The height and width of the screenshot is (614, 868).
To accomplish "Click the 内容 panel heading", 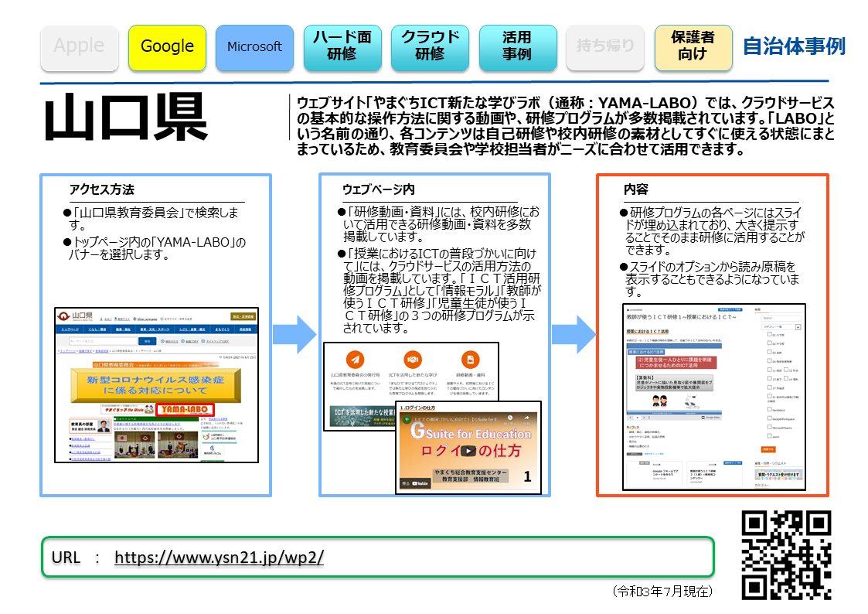I will [635, 189].
